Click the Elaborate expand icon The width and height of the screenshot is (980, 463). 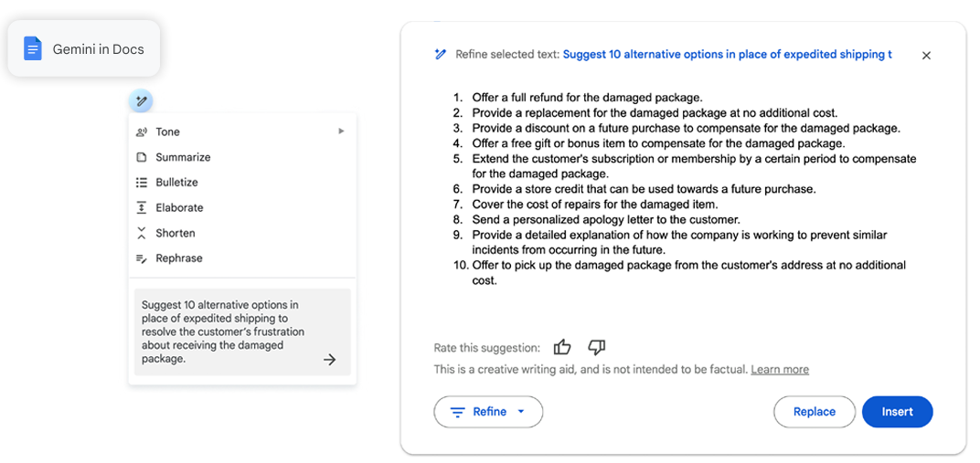coord(142,207)
